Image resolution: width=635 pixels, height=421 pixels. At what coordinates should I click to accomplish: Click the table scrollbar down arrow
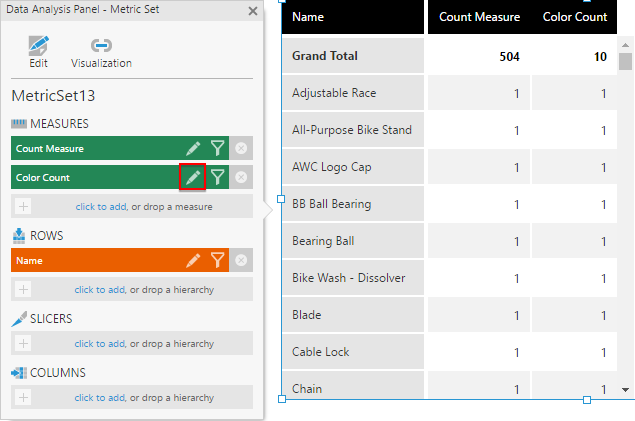click(x=626, y=390)
